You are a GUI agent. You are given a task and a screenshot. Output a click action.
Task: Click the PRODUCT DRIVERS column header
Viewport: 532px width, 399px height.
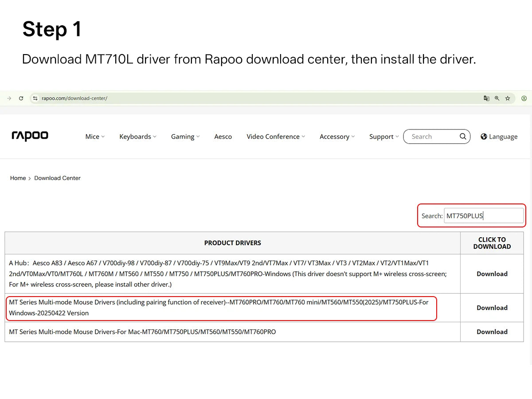[233, 243]
